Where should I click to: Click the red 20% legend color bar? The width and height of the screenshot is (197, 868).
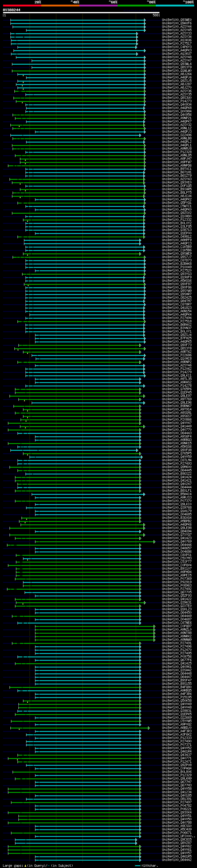click(22, 6)
